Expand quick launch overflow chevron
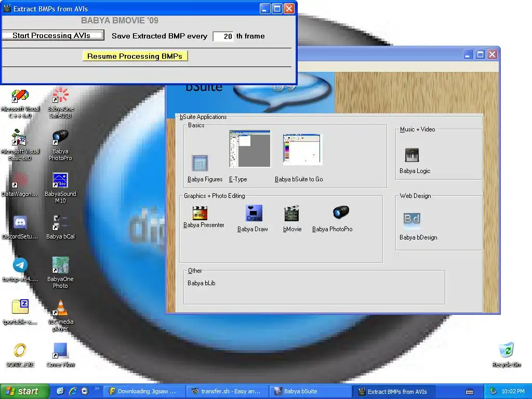Image resolution: width=532 pixels, height=399 pixels. (x=97, y=389)
